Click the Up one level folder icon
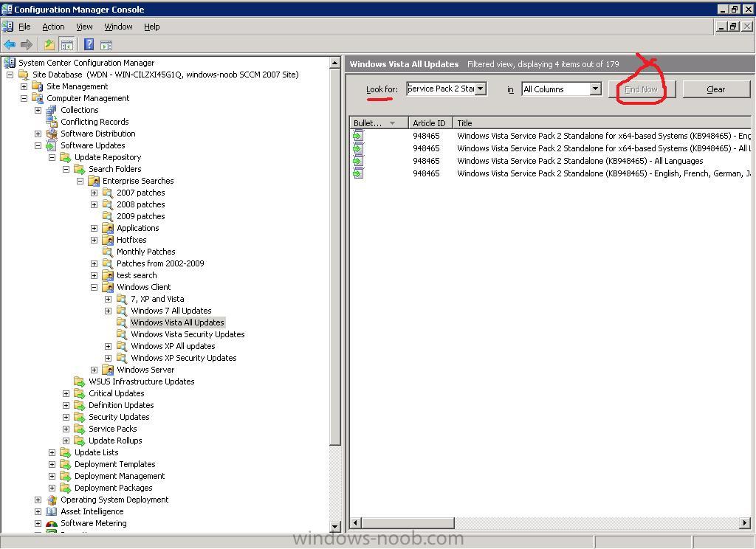The height and width of the screenshot is (549, 756). tap(49, 45)
